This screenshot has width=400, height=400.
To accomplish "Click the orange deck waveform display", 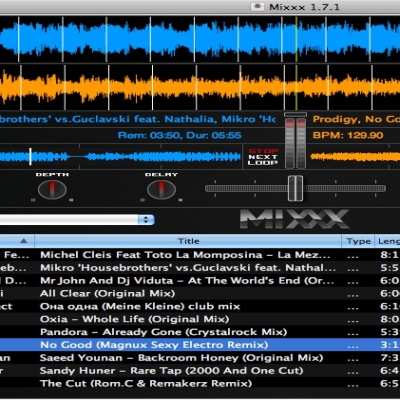I will click(200, 87).
